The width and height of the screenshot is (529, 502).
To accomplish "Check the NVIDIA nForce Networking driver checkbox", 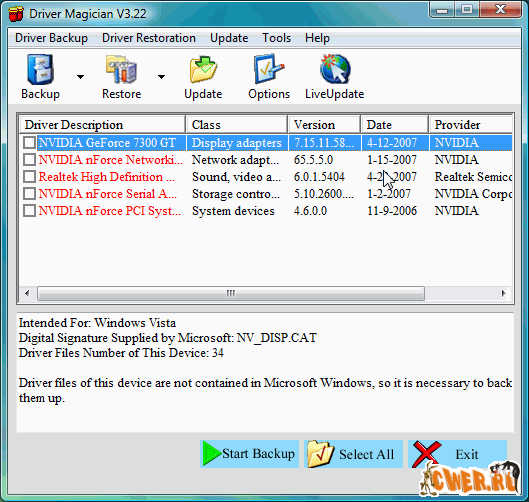I will click(x=29, y=159).
